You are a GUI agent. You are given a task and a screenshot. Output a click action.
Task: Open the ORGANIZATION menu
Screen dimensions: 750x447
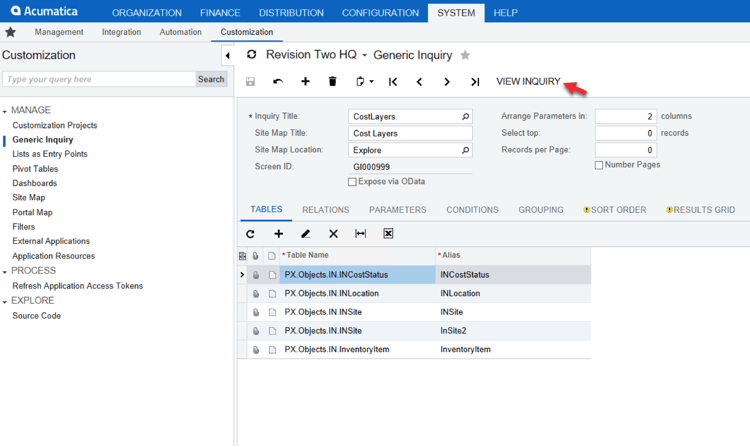pyautogui.click(x=147, y=13)
